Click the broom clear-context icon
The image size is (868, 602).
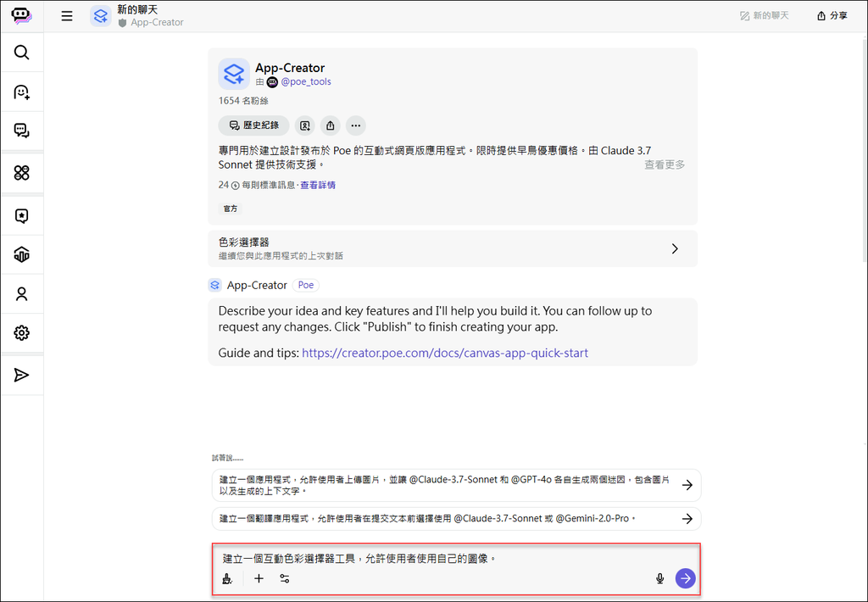pos(227,579)
